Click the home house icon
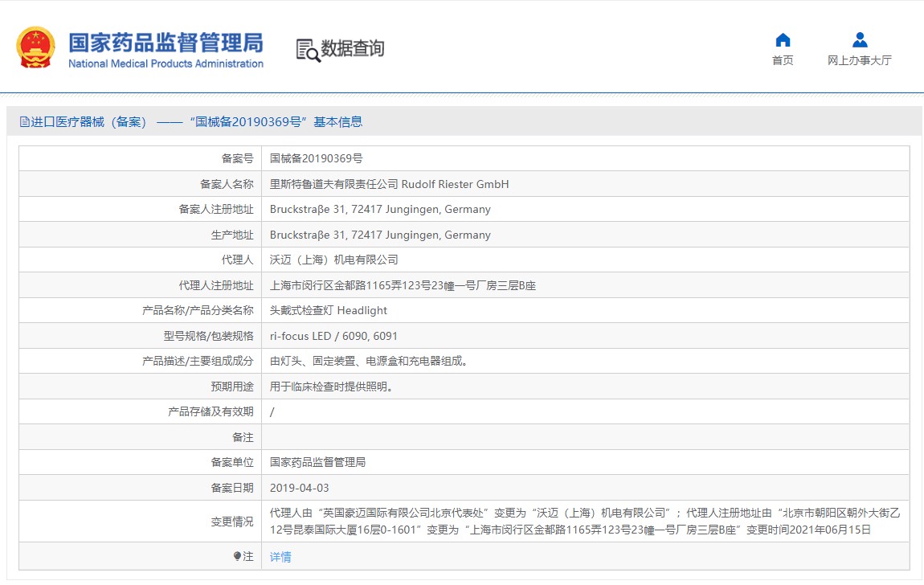The width and height of the screenshot is (924, 585). coord(783,40)
